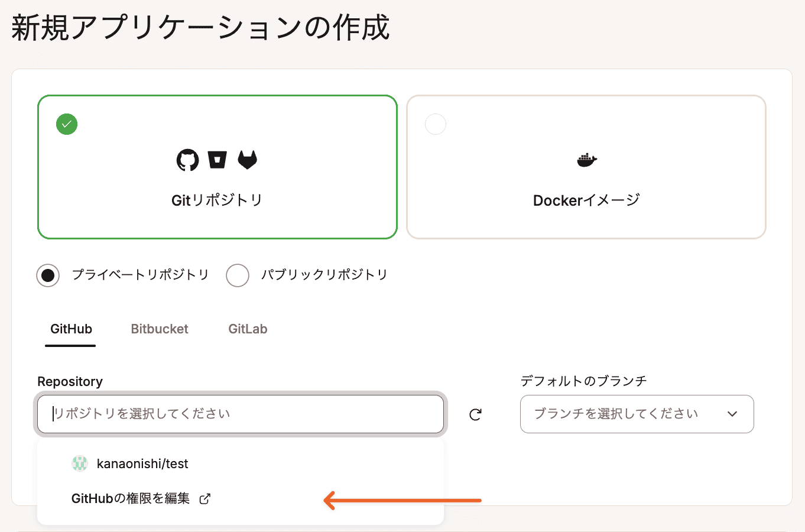This screenshot has height=532, width=805.
Task: Switch to the GitLab tab
Action: pyautogui.click(x=248, y=329)
